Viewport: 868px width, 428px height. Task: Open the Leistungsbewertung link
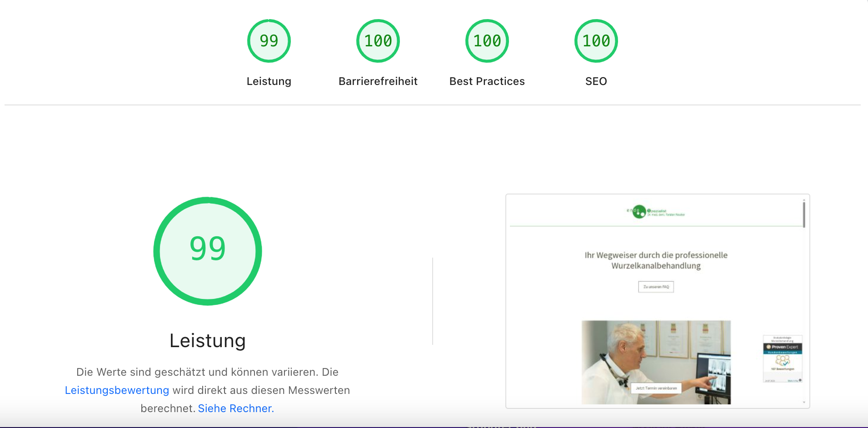117,390
